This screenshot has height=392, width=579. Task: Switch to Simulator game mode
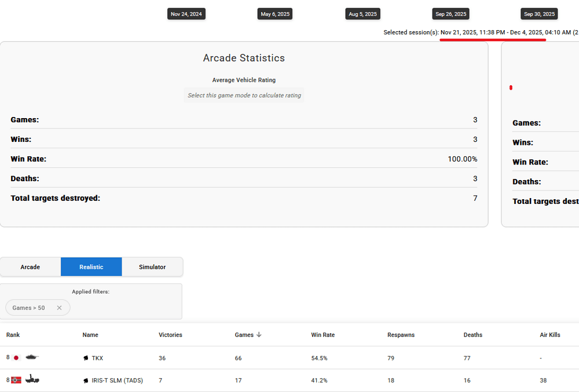click(x=152, y=267)
